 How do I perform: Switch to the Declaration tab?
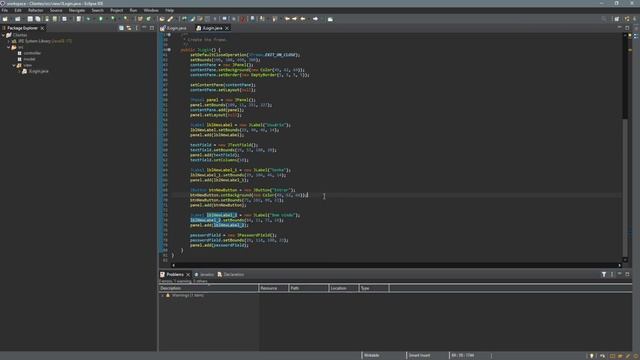231,274
